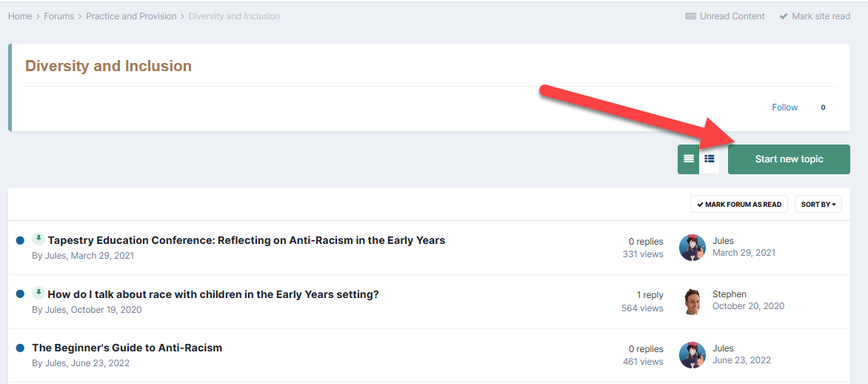Go to Practice and Provision breadcrumb

click(x=131, y=16)
